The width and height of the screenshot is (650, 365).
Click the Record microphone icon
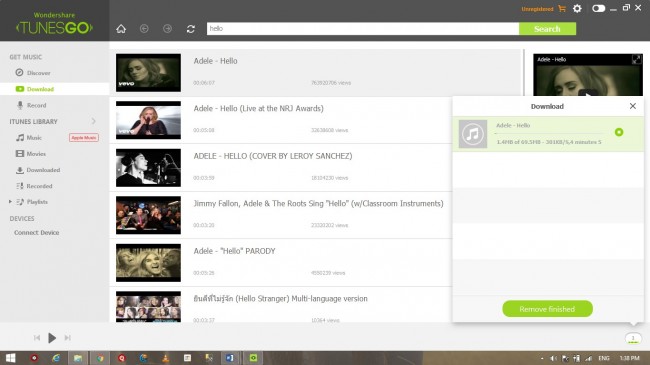(x=20, y=105)
